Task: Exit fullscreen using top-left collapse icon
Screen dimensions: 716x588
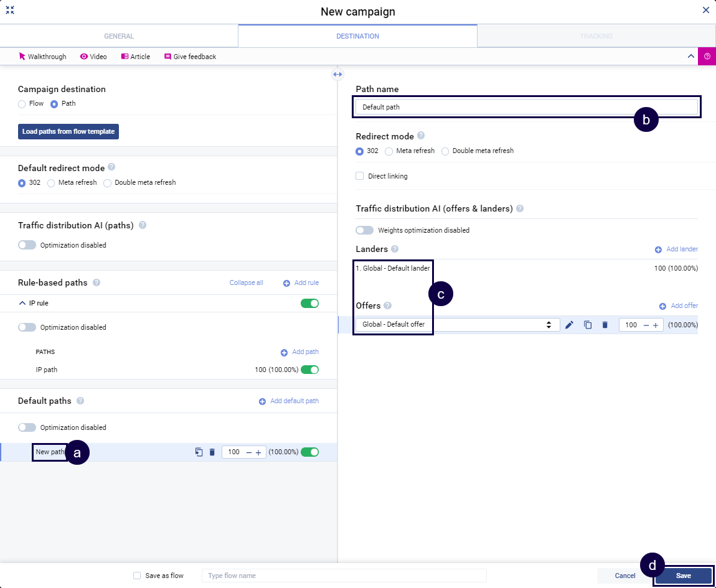Action: click(x=10, y=10)
